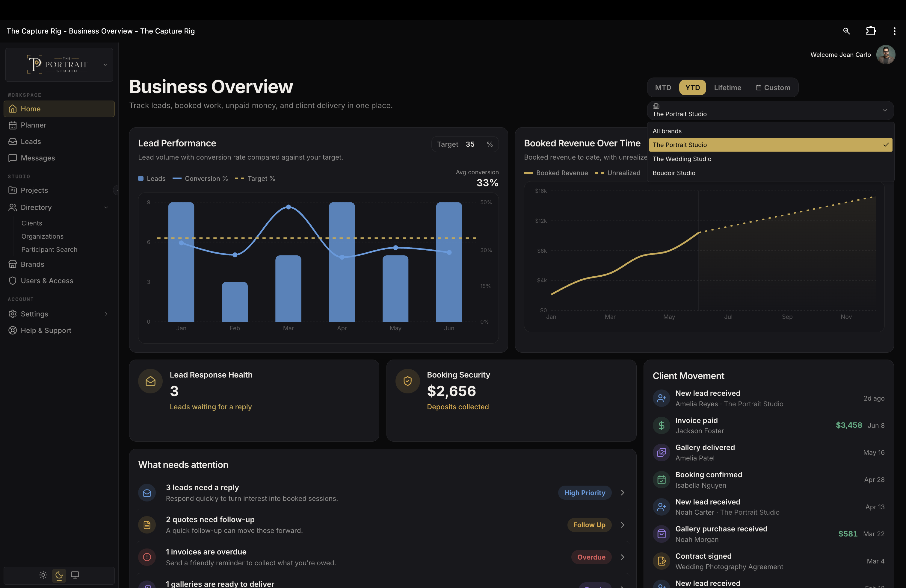This screenshot has height=588, width=906.
Task: Click the gallery icon for Gallery delivered
Action: 661,453
